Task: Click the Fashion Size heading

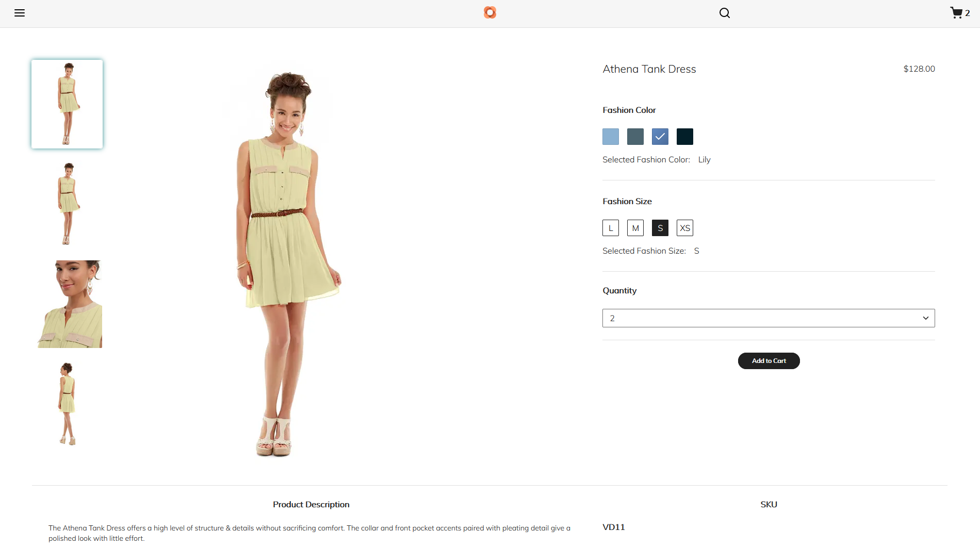Action: tap(627, 201)
